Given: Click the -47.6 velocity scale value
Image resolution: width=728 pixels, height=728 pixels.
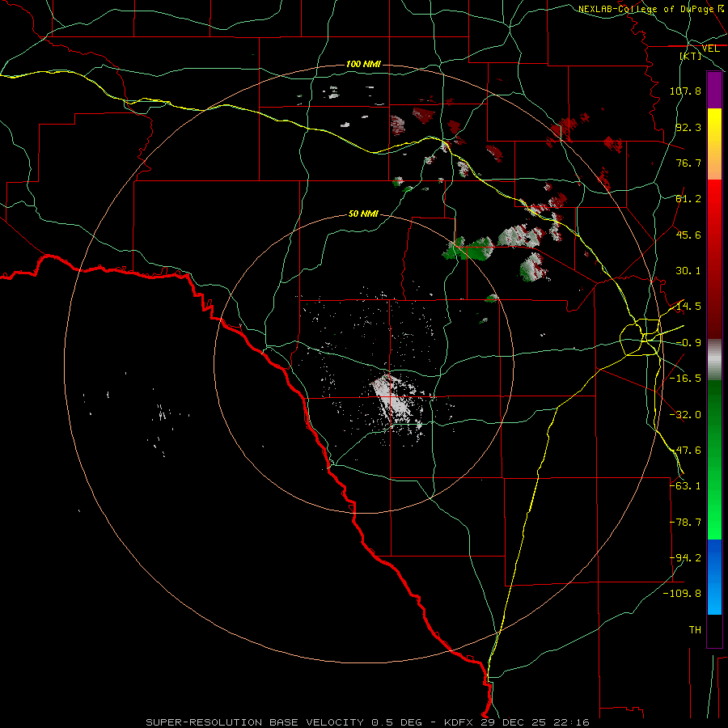Looking at the screenshot, I should (685, 451).
